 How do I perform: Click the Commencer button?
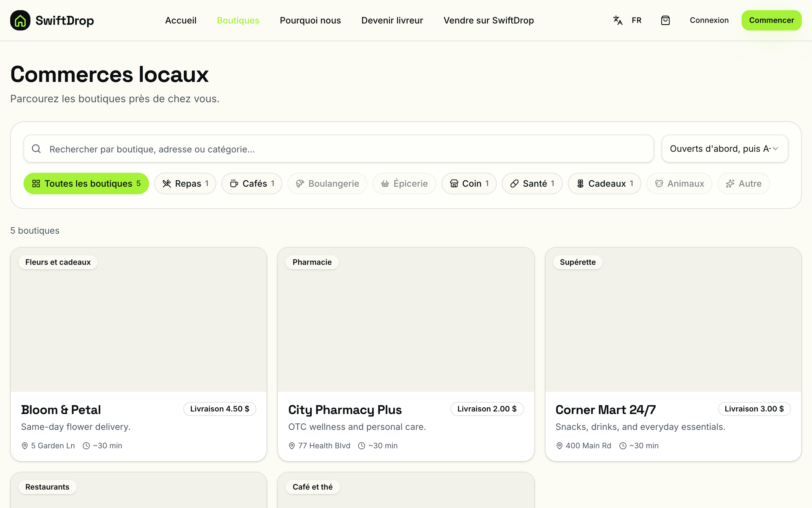click(x=771, y=20)
